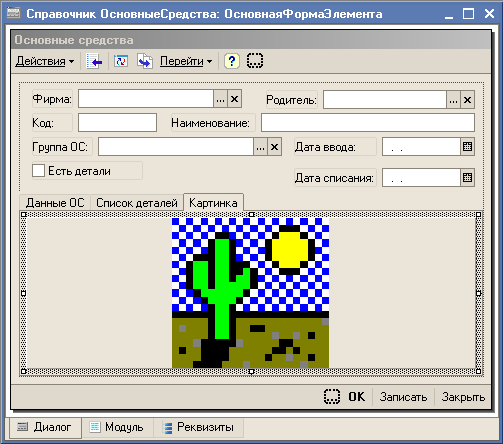This screenshot has width=503, height=444.
Task: Click inside the Наименование input field
Action: (x=368, y=123)
